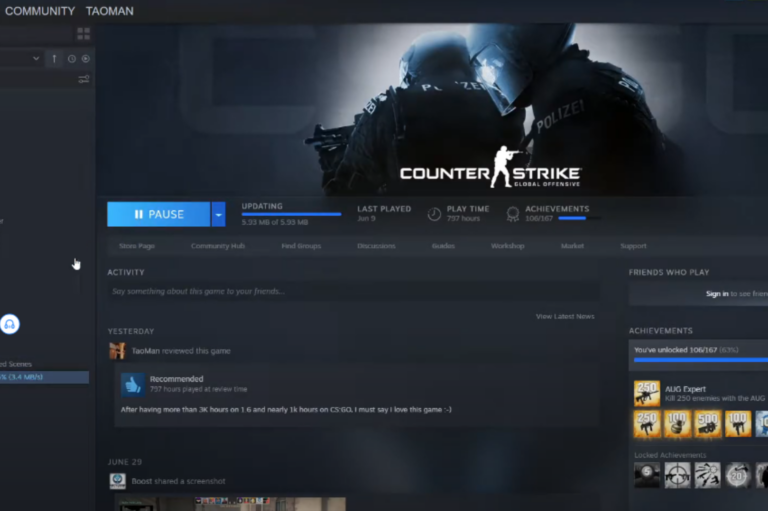This screenshot has height=511, width=768.
Task: Open the AUG Expert achievement title
Action: pyautogui.click(x=685, y=389)
